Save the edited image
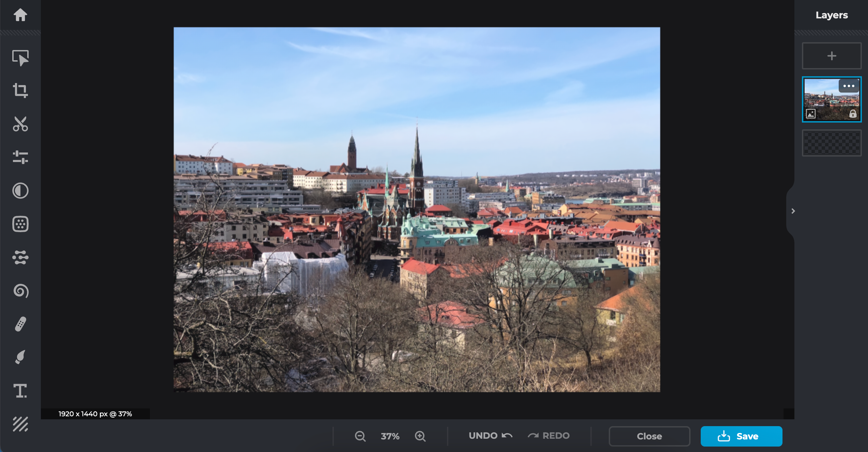The image size is (868, 452). pyautogui.click(x=741, y=436)
